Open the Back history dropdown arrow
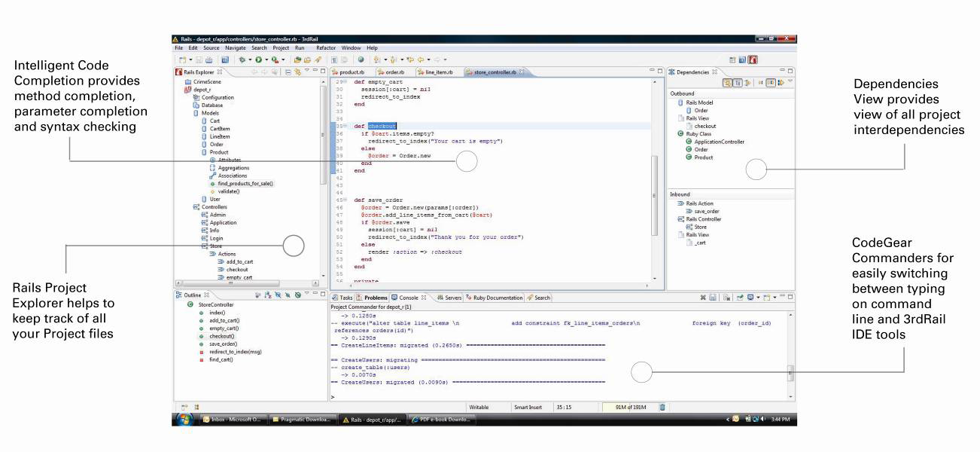This screenshot has width=980, height=452. (428, 60)
